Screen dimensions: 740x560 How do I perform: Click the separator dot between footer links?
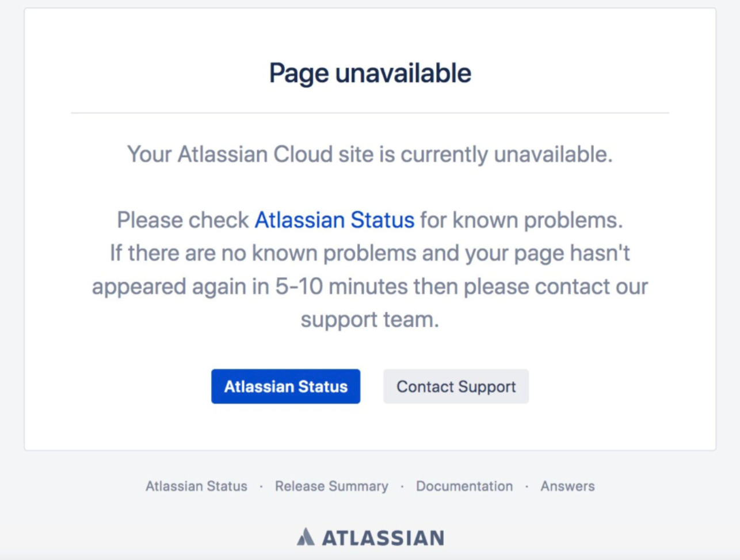(x=262, y=486)
